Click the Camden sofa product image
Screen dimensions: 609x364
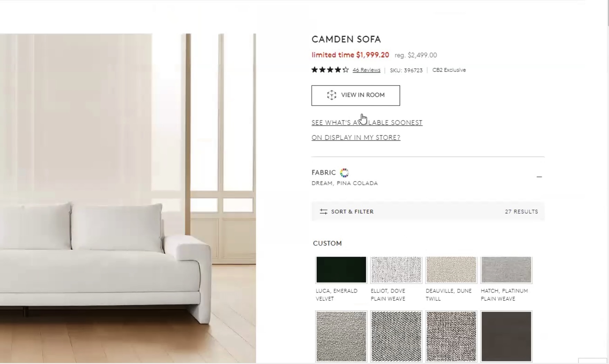tap(128, 198)
